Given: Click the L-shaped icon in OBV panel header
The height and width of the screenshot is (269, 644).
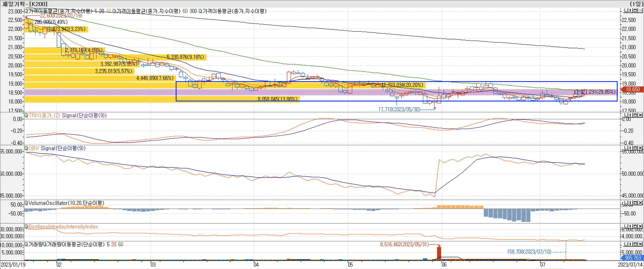Looking at the screenshot, I should (626, 148).
